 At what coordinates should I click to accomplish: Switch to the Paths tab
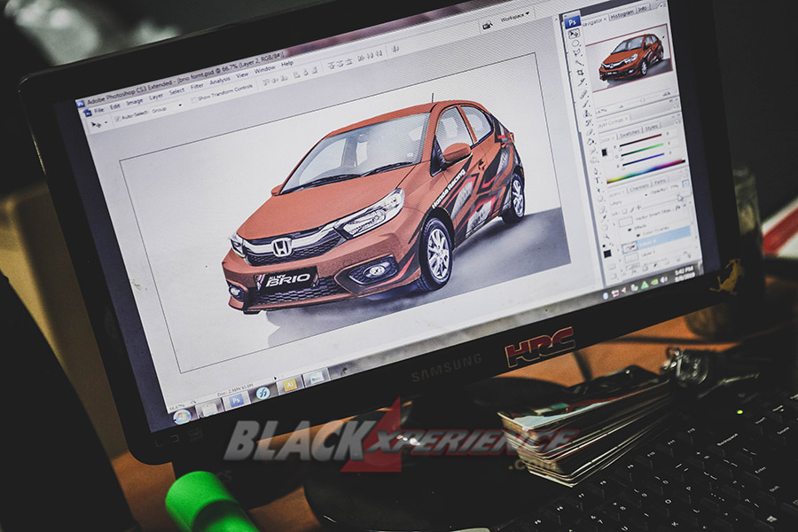point(660,183)
